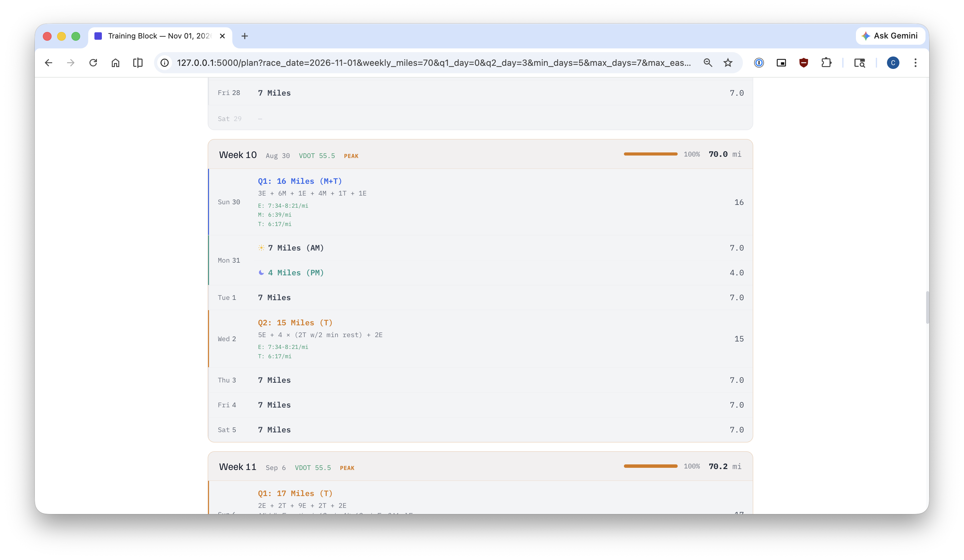Open the Chrome three-dot menu
The width and height of the screenshot is (964, 560).
(916, 63)
